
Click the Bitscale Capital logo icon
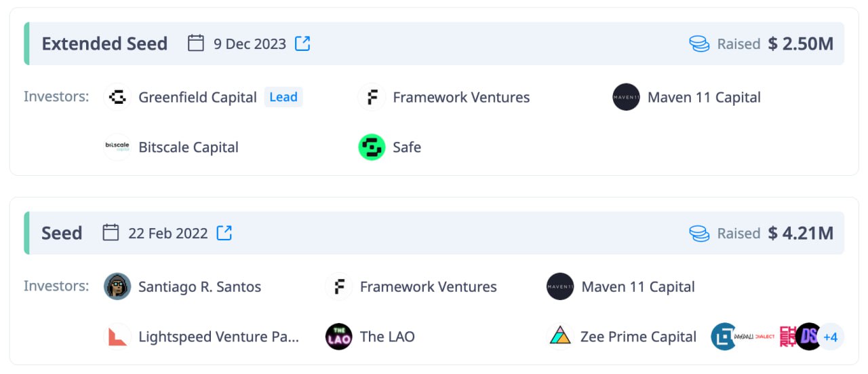coord(117,147)
